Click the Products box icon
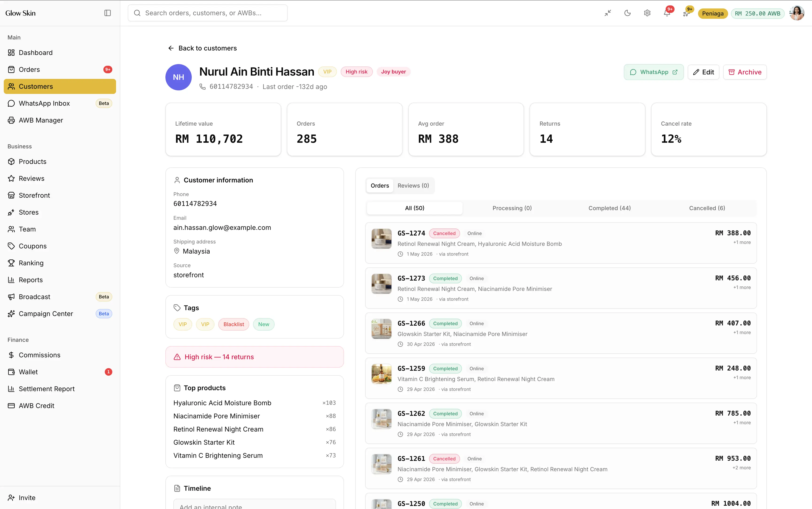Image resolution: width=812 pixels, height=509 pixels. click(x=12, y=162)
